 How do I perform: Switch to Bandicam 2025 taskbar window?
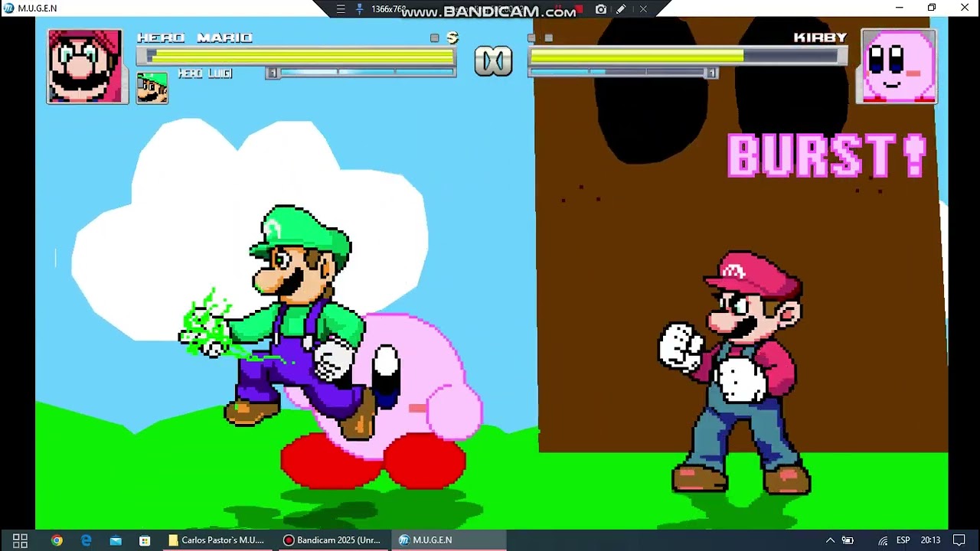pyautogui.click(x=333, y=540)
